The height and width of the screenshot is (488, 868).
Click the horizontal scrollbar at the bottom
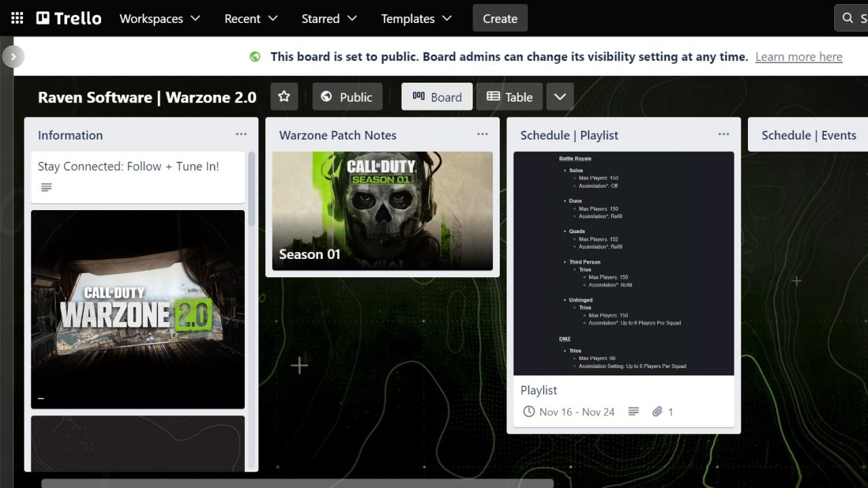(298, 483)
